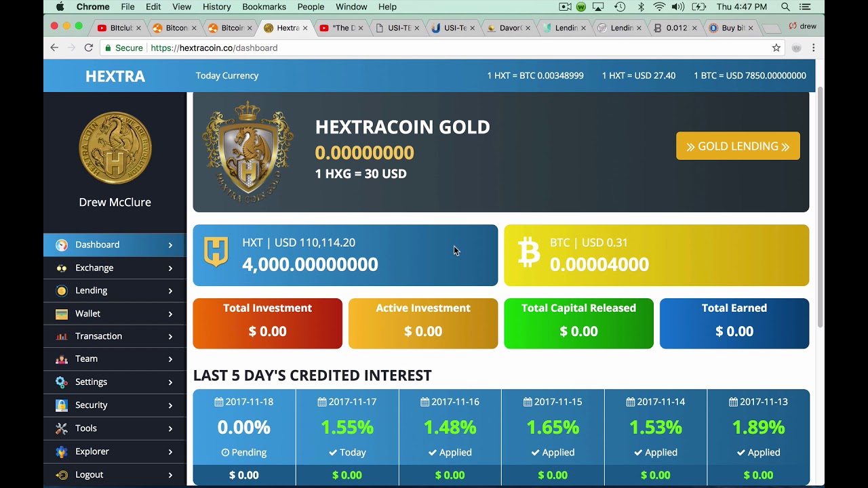This screenshot has width=868, height=488.
Task: Open the Chrome File menu
Action: tap(127, 7)
